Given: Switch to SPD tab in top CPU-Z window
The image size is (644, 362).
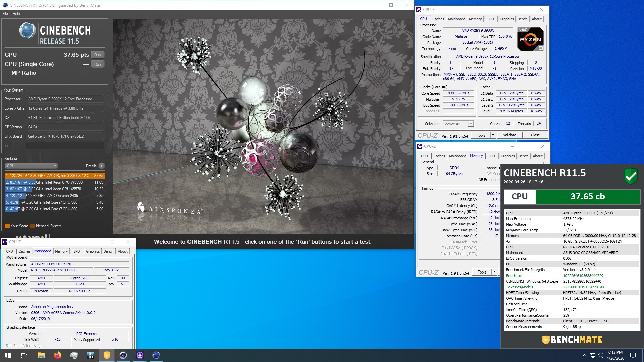Looking at the screenshot, I should (490, 19).
